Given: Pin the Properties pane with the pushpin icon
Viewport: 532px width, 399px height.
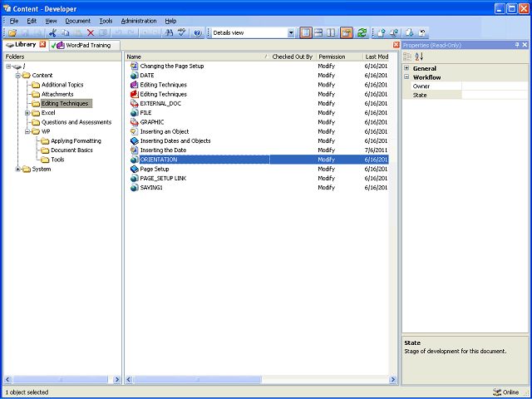Looking at the screenshot, I should [x=517, y=45].
